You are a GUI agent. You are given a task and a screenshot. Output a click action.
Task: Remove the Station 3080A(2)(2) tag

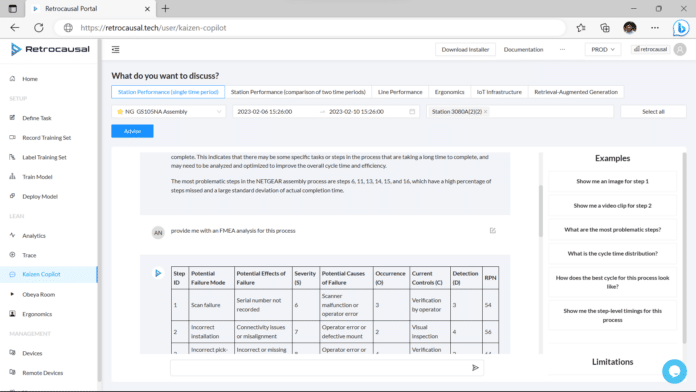[x=486, y=111]
